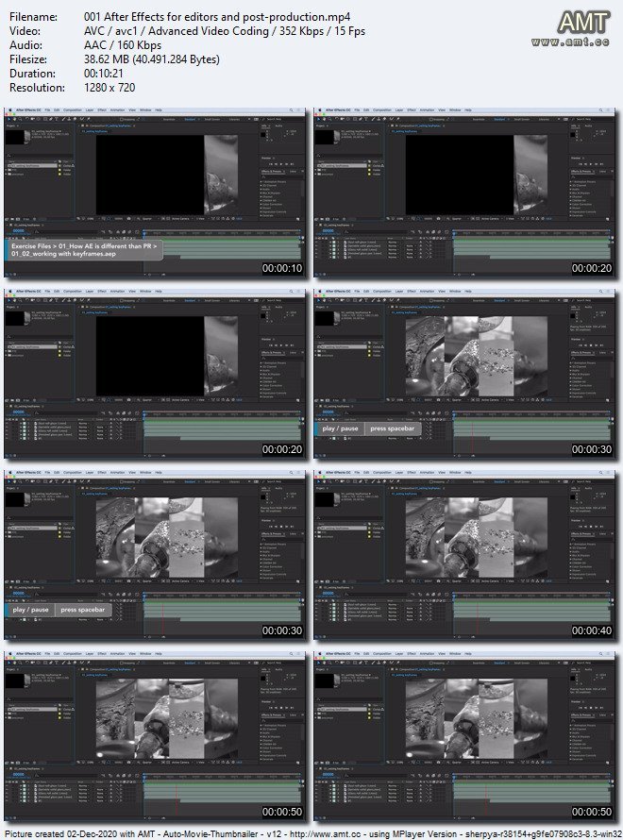This screenshot has height=840, width=623.
Task: Choose Essentials workspace in 00:00:10 frame
Action: click(169, 120)
